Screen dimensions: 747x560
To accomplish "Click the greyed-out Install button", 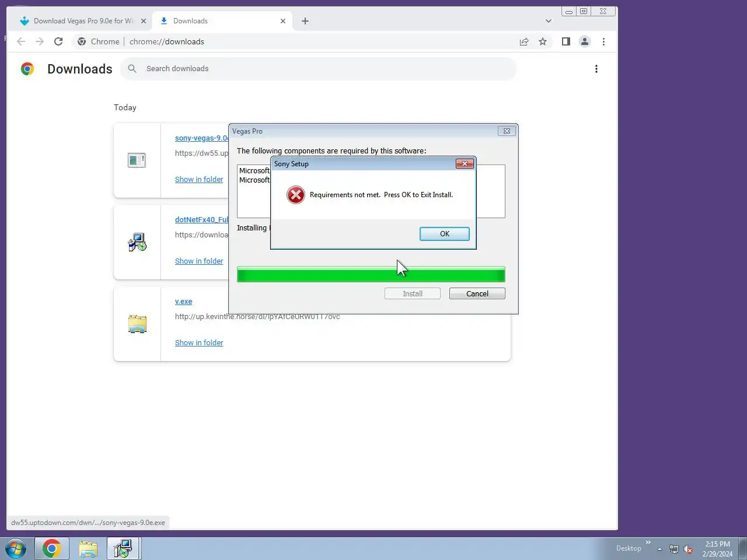I will [413, 293].
